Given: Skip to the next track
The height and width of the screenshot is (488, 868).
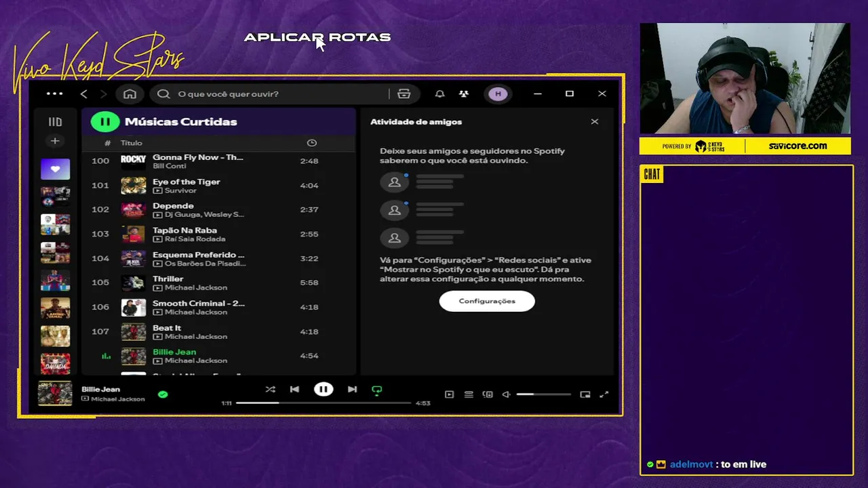Looking at the screenshot, I should point(352,389).
